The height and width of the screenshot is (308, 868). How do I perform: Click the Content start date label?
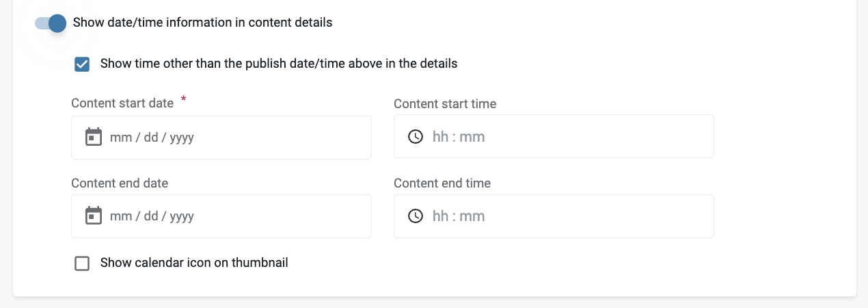[x=122, y=103]
